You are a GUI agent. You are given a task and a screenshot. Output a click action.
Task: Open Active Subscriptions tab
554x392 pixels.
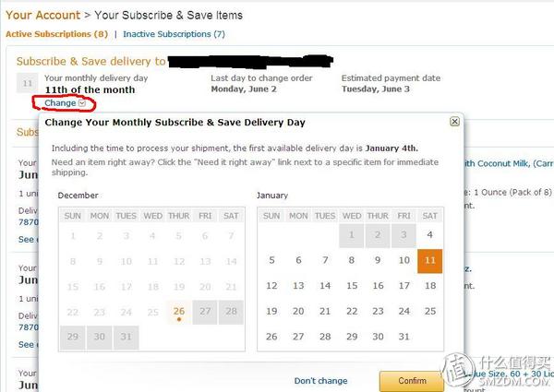pyautogui.click(x=57, y=34)
